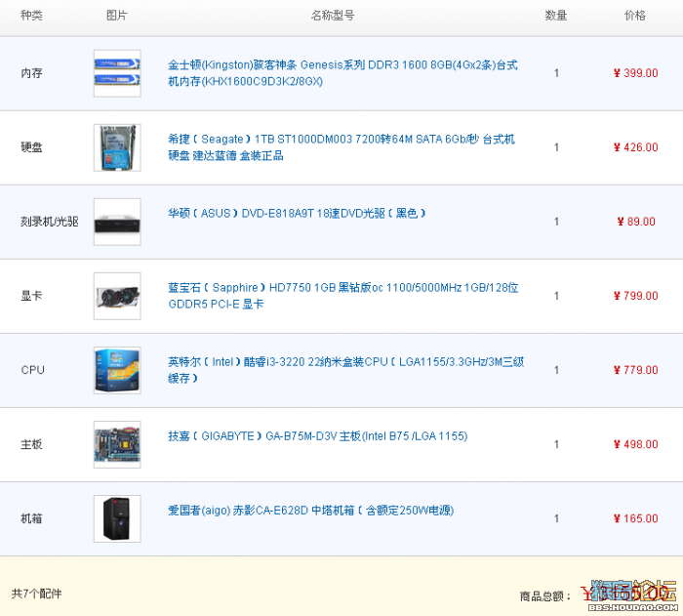The height and width of the screenshot is (616, 683).
Task: Open the Sapphire HD7750 1GB link
Action: (343, 296)
